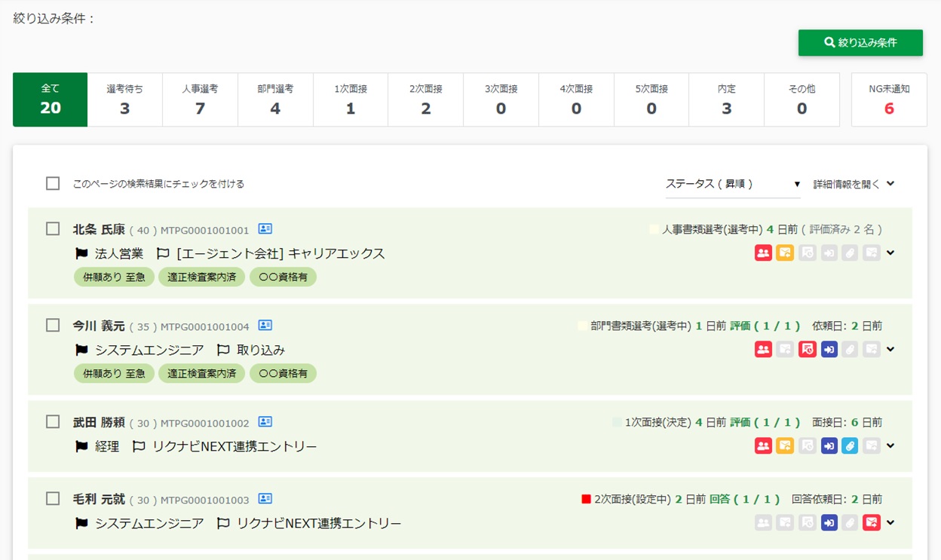Open profile card icon beside 武田 勝頼's ID

coord(265,422)
